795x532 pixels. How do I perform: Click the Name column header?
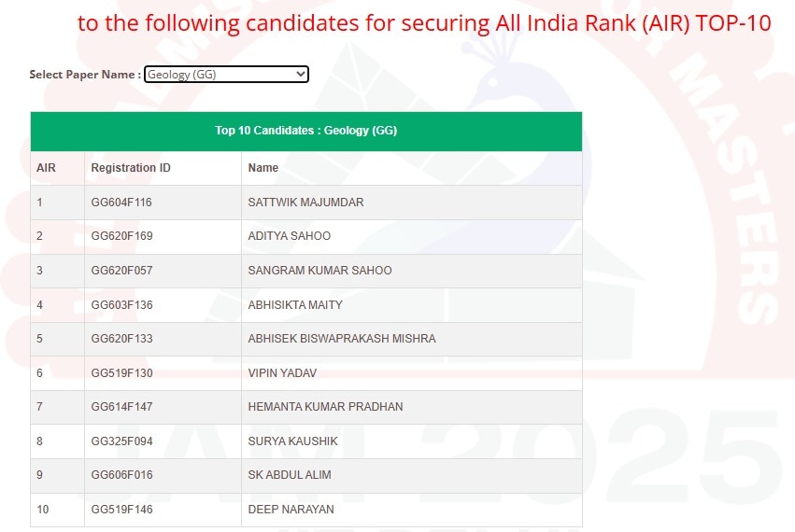coord(263,168)
